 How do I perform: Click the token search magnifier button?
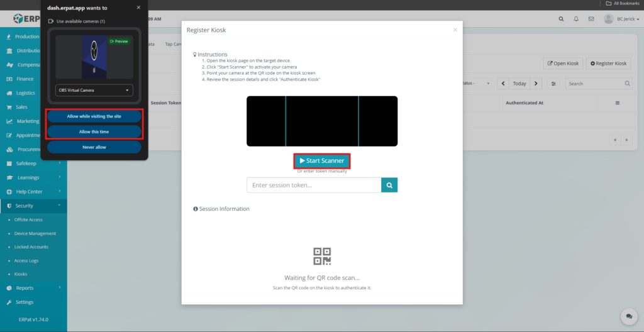[x=389, y=185]
